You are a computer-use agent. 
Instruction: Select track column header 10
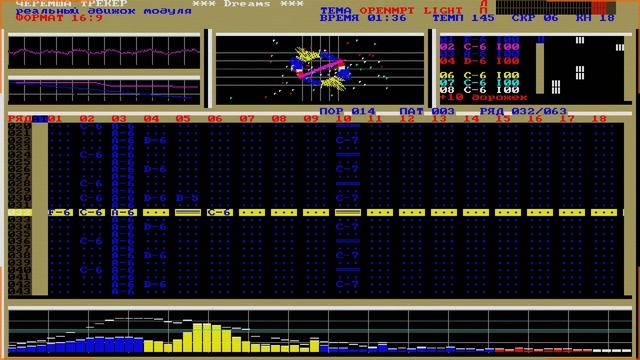pyautogui.click(x=343, y=119)
